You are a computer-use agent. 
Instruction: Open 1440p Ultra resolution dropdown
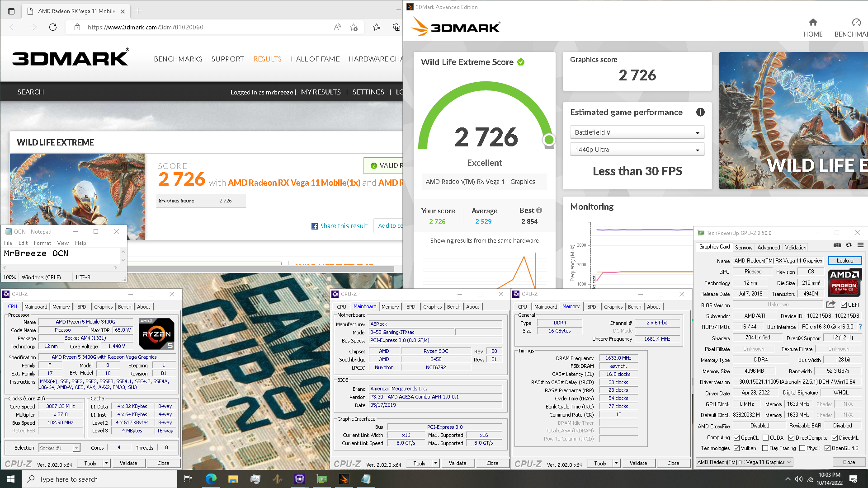tap(637, 150)
